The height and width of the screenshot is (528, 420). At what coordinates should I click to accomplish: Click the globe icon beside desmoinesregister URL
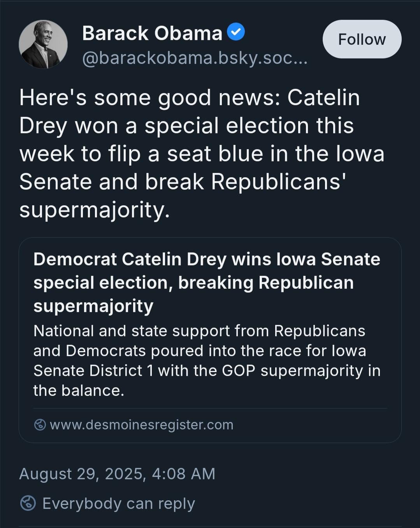[40, 425]
